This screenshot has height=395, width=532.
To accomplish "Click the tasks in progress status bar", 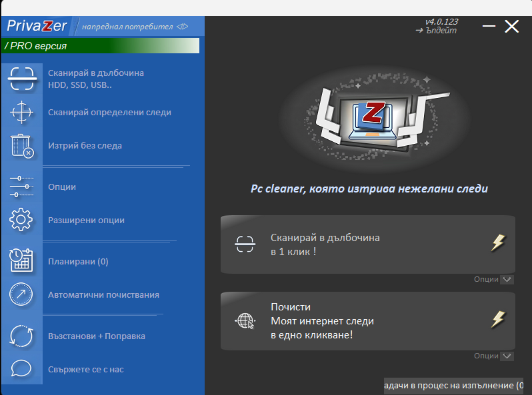I will (x=453, y=386).
